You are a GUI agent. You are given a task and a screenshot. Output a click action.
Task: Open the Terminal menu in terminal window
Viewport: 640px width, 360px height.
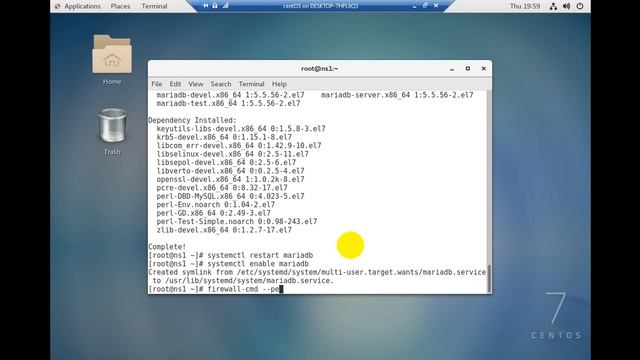pos(251,84)
